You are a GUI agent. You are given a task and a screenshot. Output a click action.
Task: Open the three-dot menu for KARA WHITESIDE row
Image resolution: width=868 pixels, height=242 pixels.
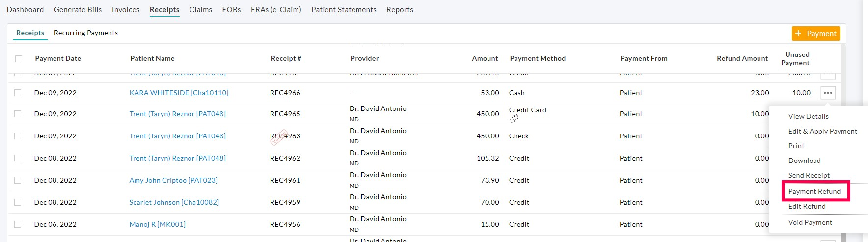click(828, 93)
